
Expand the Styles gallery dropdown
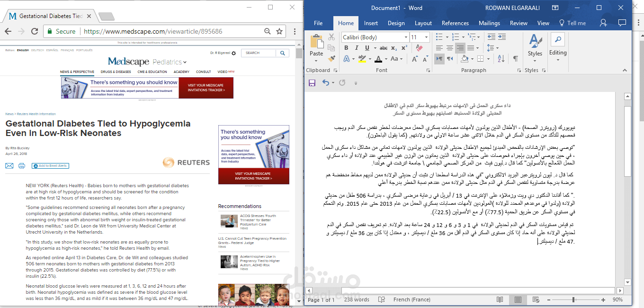(x=536, y=60)
